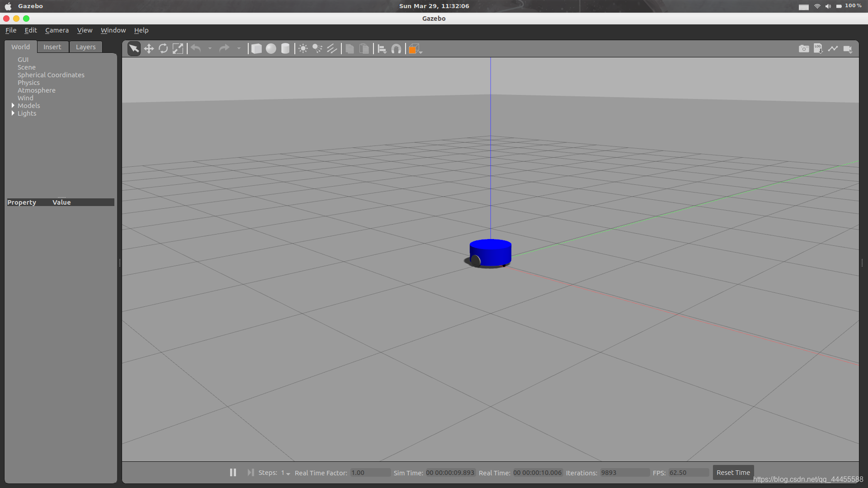Click the Wi-Fi status icon

pyautogui.click(x=817, y=6)
